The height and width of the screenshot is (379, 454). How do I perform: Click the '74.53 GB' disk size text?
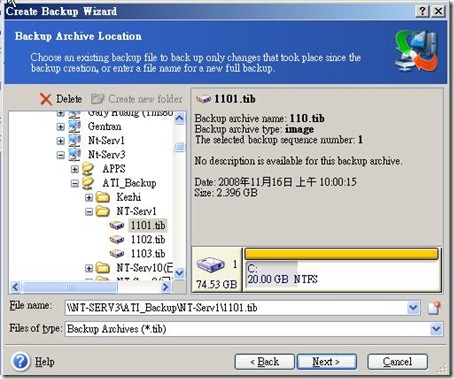tap(217, 284)
